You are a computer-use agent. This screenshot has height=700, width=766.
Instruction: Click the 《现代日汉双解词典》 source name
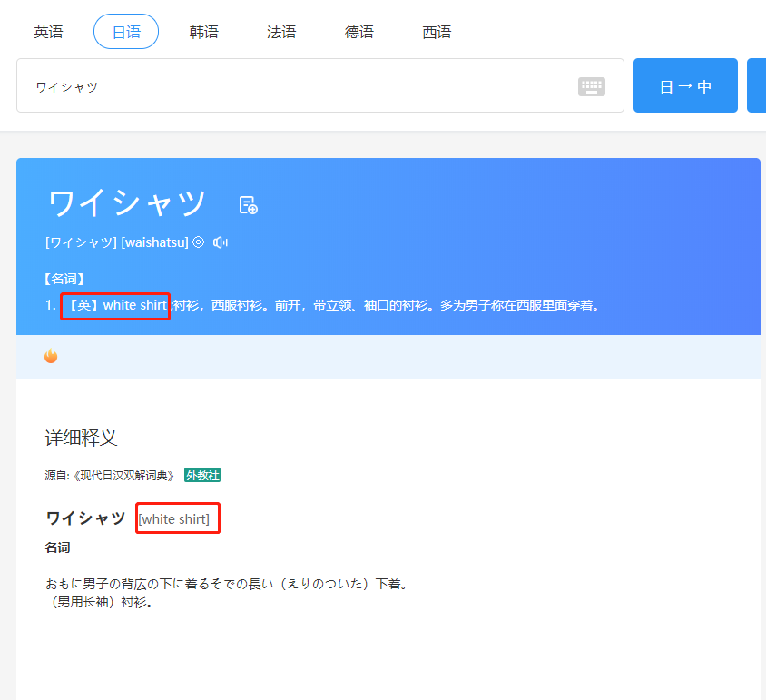click(122, 475)
